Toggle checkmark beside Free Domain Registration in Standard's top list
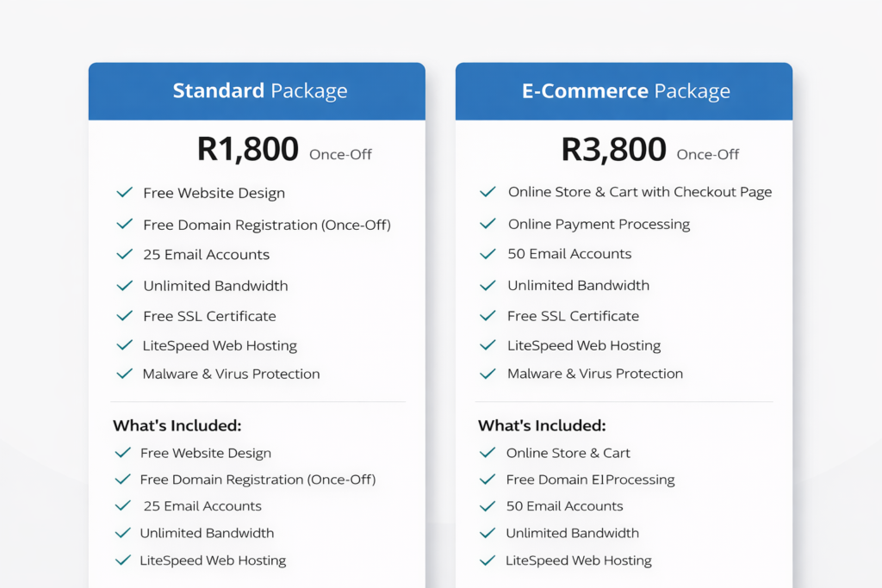This screenshot has height=588, width=882. (x=125, y=225)
